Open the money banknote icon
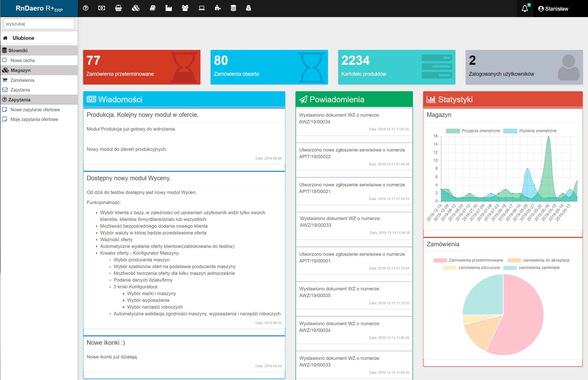588x380 pixels. pyautogui.click(x=102, y=8)
